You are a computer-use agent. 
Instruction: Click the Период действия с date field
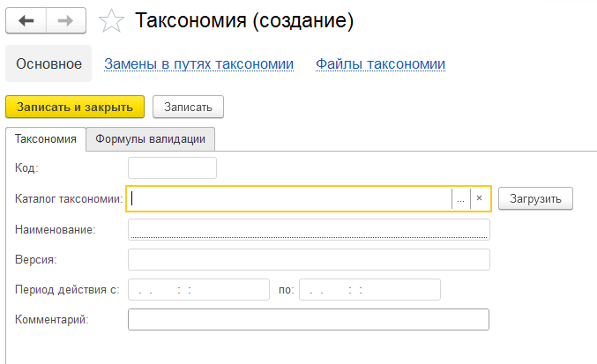click(x=198, y=290)
